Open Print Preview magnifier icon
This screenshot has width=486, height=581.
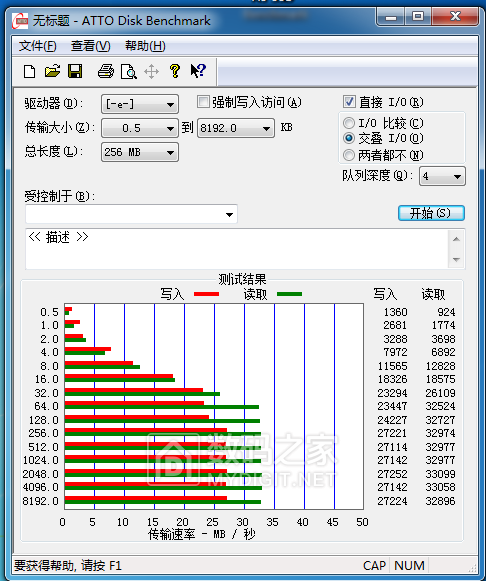(x=129, y=72)
